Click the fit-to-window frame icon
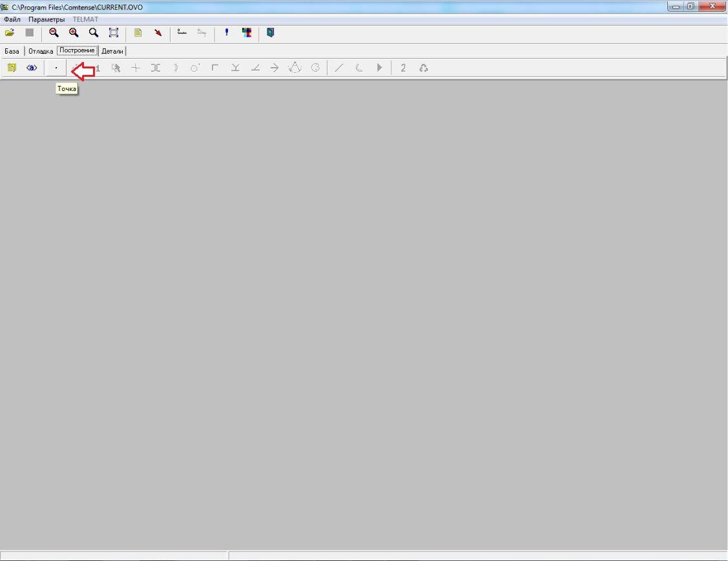 [114, 33]
